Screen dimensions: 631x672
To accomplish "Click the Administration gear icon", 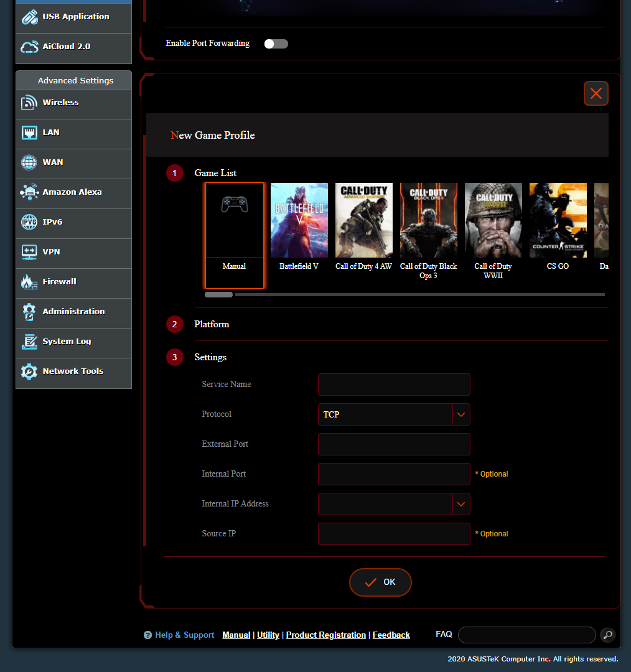I will tap(29, 312).
